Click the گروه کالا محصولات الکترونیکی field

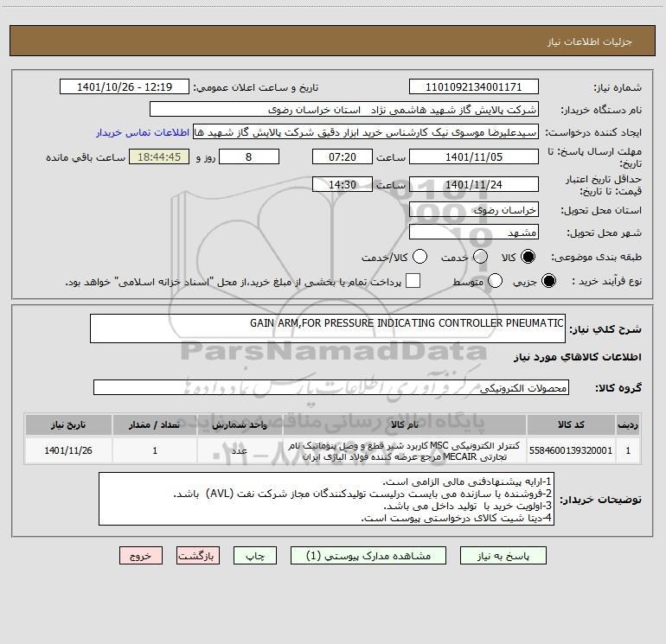coord(331,387)
